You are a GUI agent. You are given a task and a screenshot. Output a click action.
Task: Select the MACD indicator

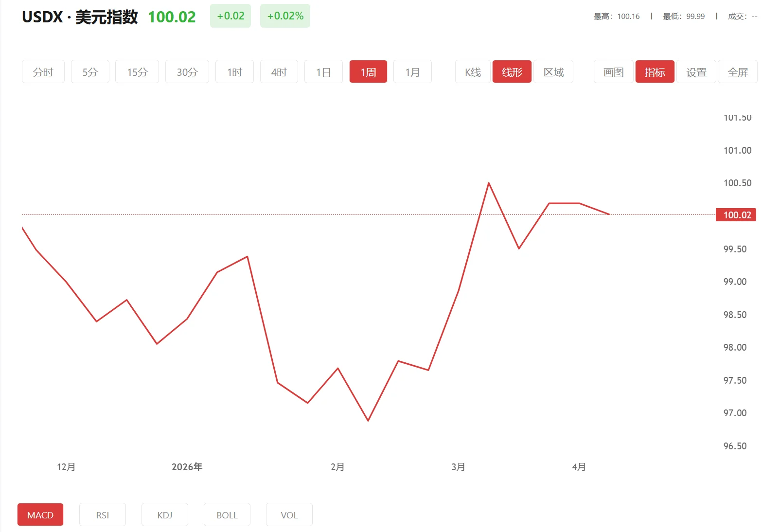pos(40,515)
